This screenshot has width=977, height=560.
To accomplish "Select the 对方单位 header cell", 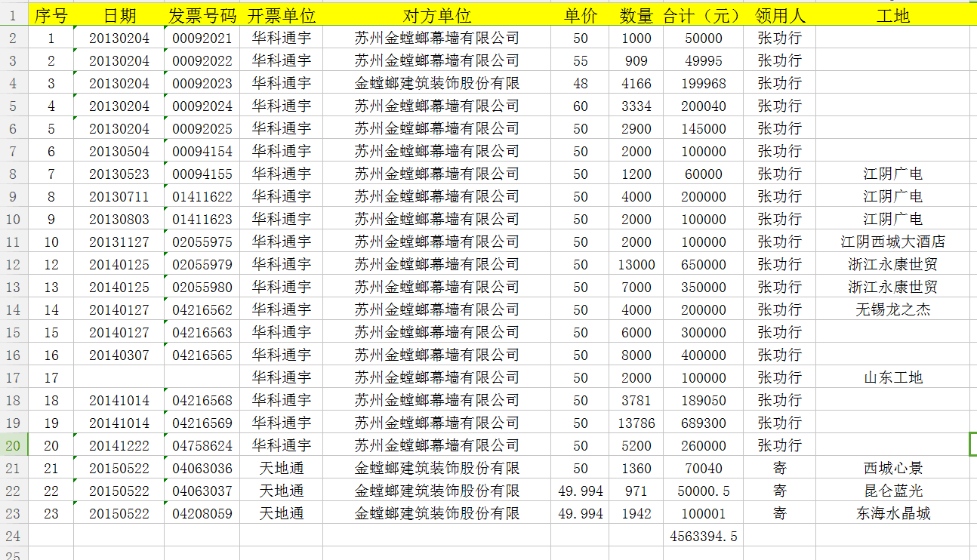I will pyautogui.click(x=437, y=15).
